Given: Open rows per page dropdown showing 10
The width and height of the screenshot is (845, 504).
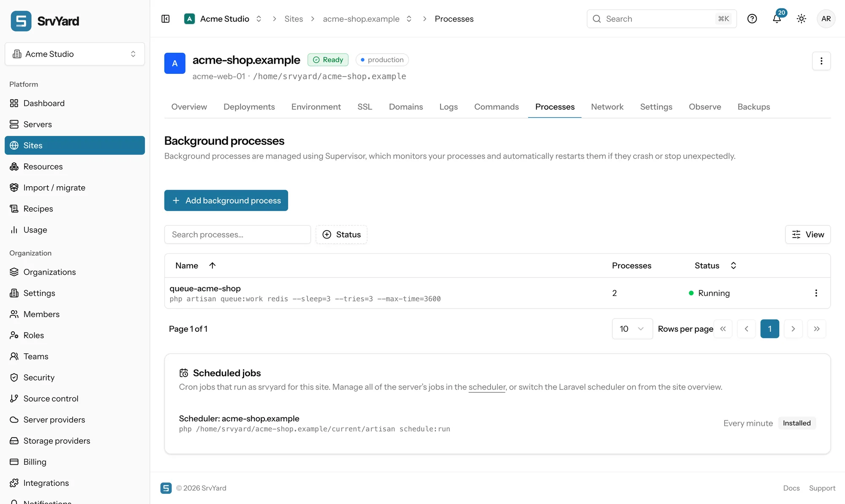Looking at the screenshot, I should tap(632, 329).
